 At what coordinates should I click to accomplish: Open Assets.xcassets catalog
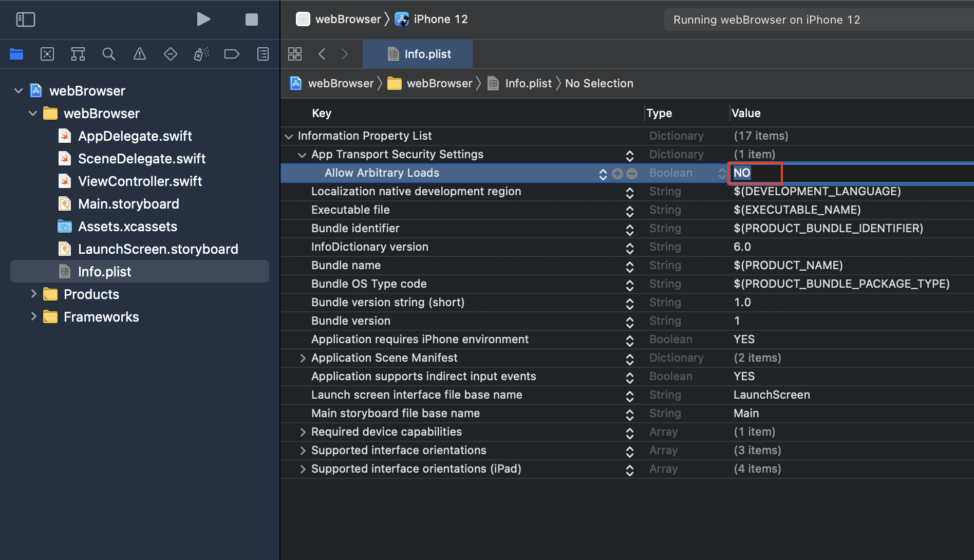[127, 227]
